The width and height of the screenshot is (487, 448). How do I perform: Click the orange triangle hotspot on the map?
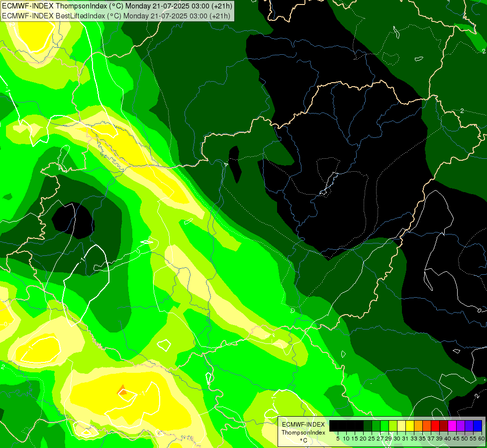pos(122,390)
